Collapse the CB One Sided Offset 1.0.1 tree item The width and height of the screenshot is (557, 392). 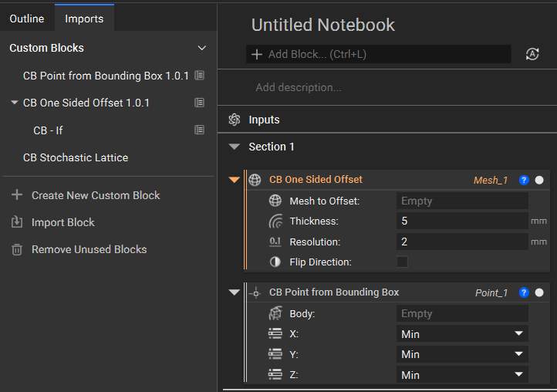[x=15, y=103]
